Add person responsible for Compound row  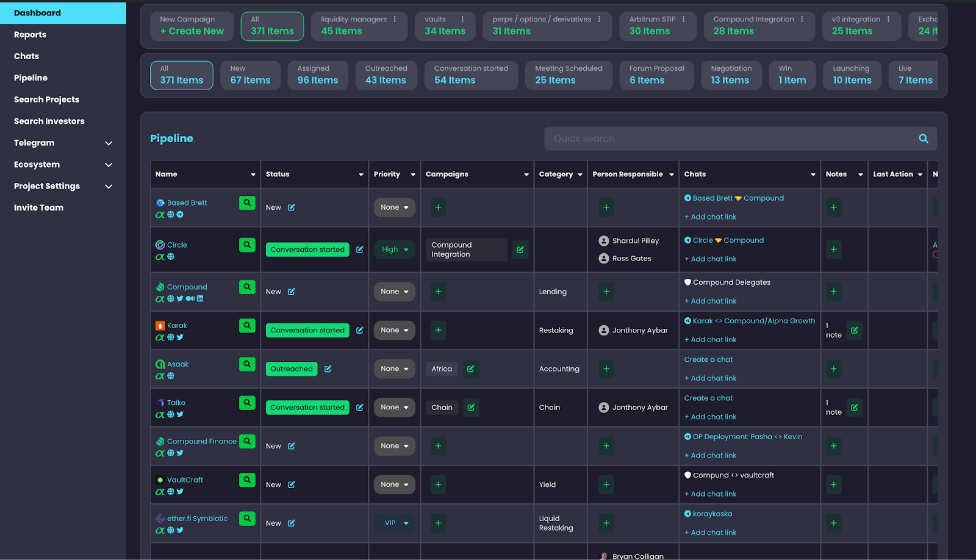point(606,292)
